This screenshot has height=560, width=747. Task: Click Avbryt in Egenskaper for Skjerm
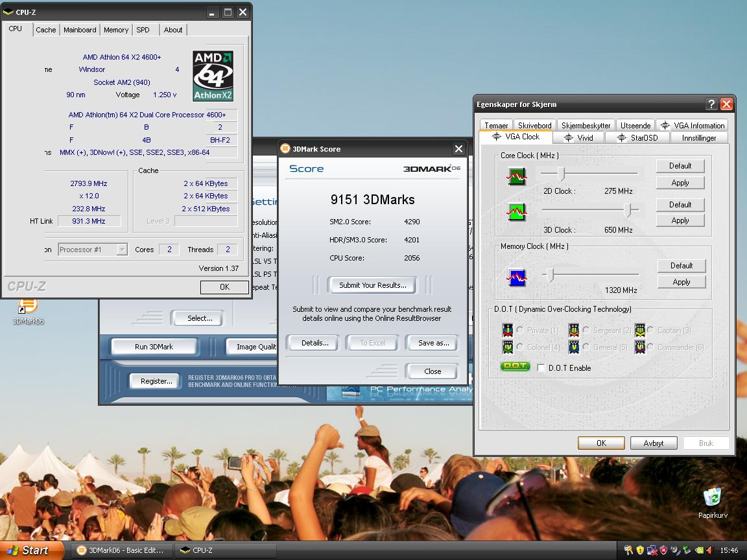coord(654,443)
